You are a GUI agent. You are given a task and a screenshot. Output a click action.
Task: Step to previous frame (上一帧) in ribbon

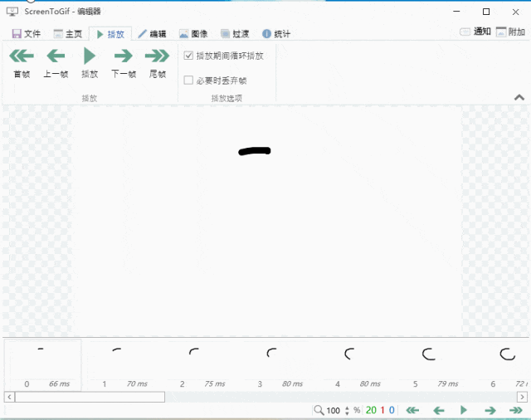(56, 63)
